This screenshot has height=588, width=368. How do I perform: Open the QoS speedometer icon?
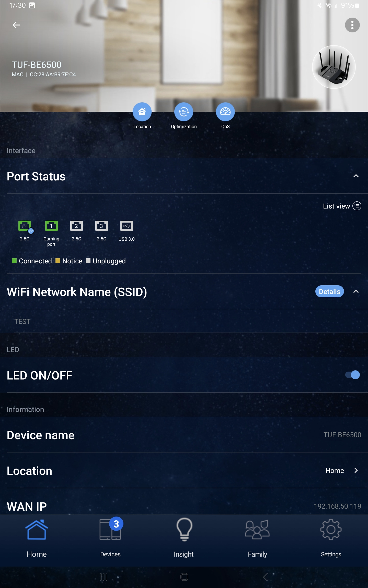(225, 112)
